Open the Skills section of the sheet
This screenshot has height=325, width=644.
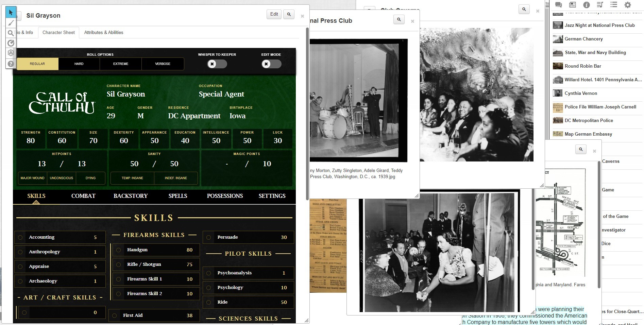36,196
